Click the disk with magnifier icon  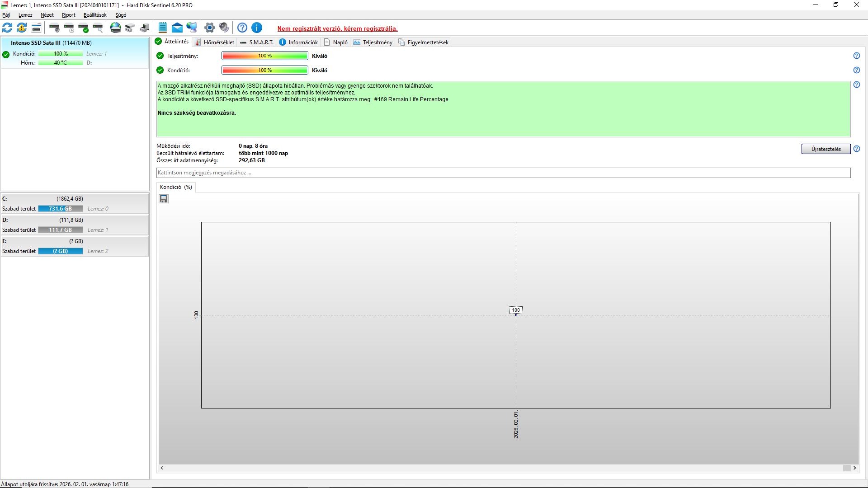(98, 28)
